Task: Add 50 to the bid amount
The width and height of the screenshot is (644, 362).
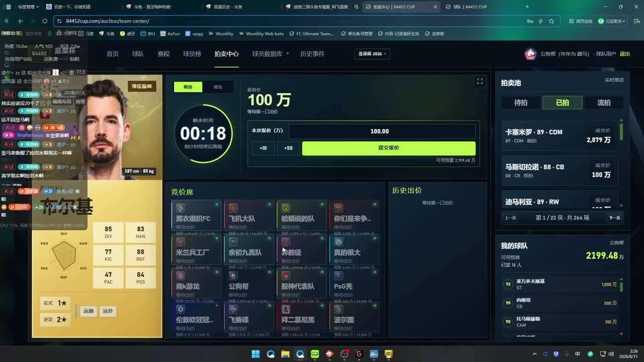Action: coord(288,148)
